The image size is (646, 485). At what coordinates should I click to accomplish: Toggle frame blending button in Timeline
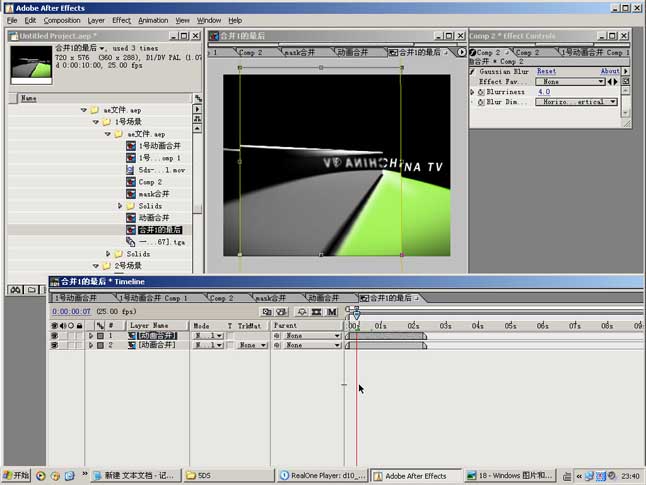(x=316, y=312)
